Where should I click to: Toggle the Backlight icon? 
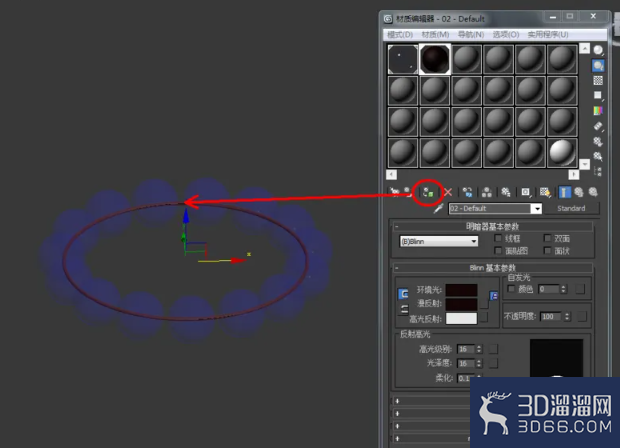point(598,65)
